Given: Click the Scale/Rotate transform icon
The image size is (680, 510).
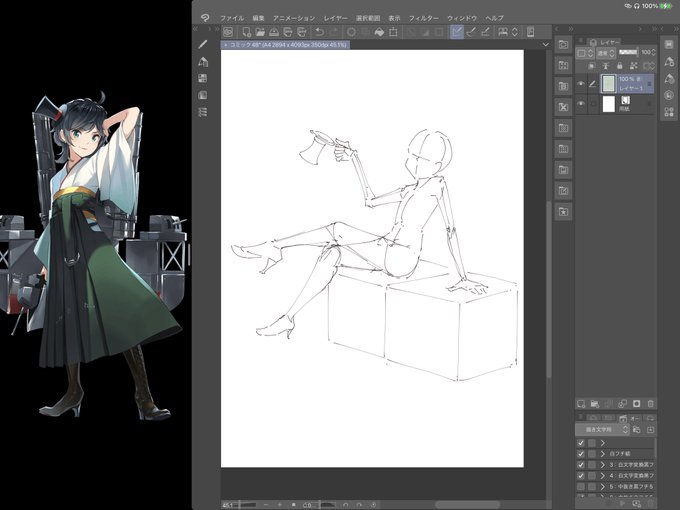Looking at the screenshot, I should (x=393, y=32).
